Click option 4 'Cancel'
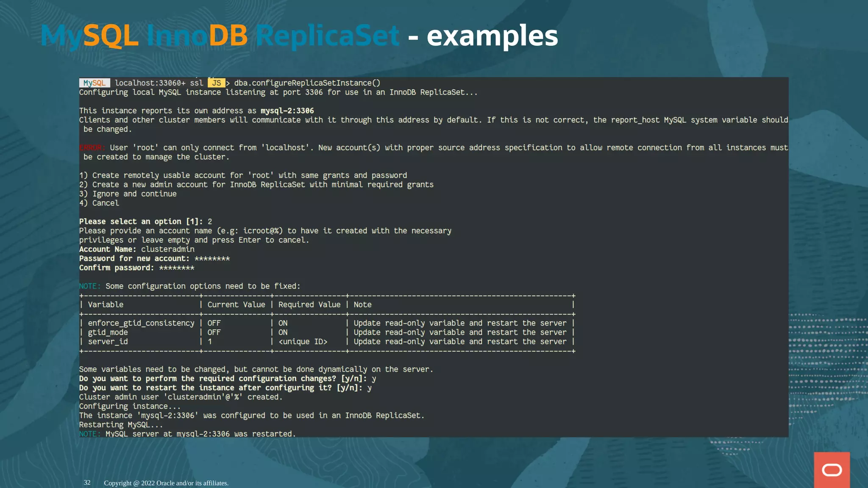The image size is (868, 488). pos(99,203)
